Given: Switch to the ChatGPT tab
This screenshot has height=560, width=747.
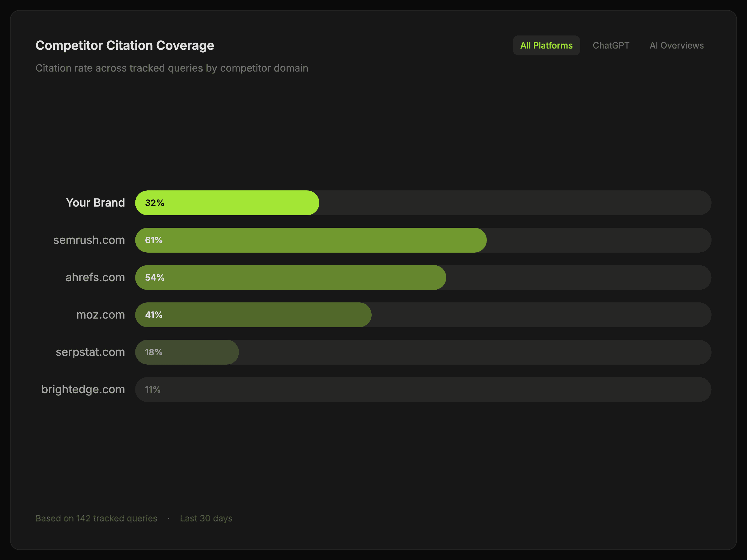Looking at the screenshot, I should click(611, 45).
